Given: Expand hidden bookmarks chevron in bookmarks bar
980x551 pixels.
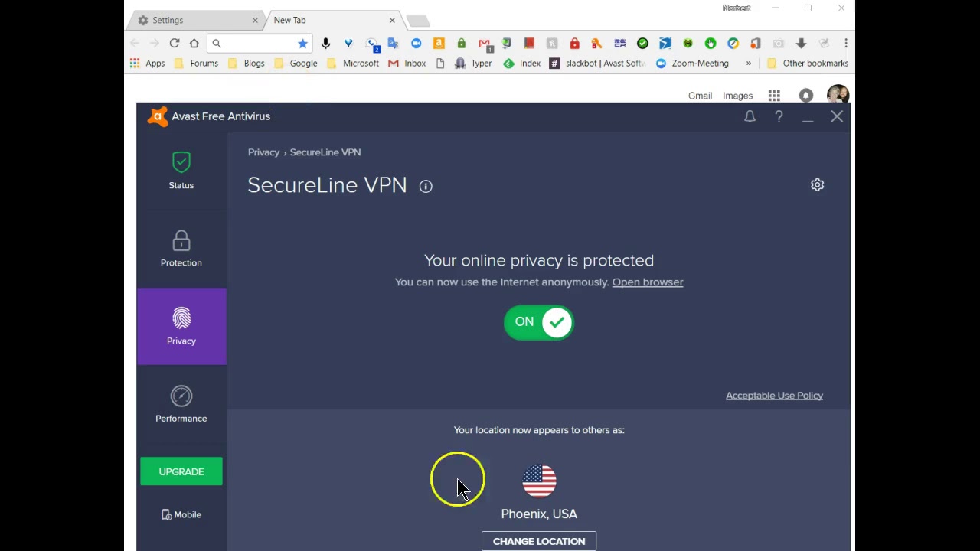Looking at the screenshot, I should 748,64.
